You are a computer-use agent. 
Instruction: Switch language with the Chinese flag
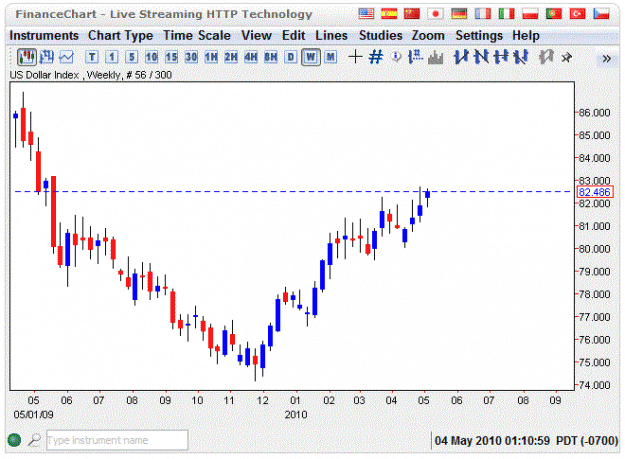point(412,14)
